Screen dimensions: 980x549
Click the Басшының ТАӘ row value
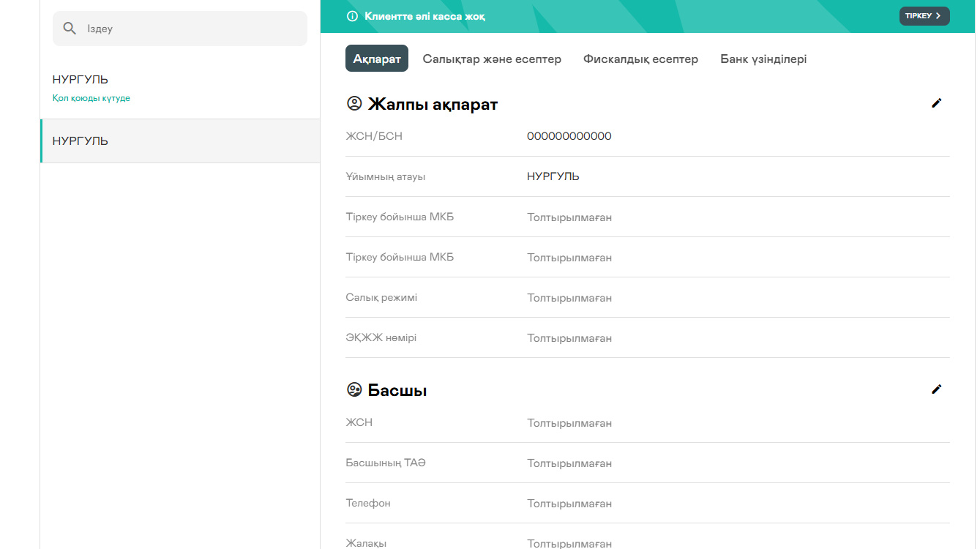(569, 463)
